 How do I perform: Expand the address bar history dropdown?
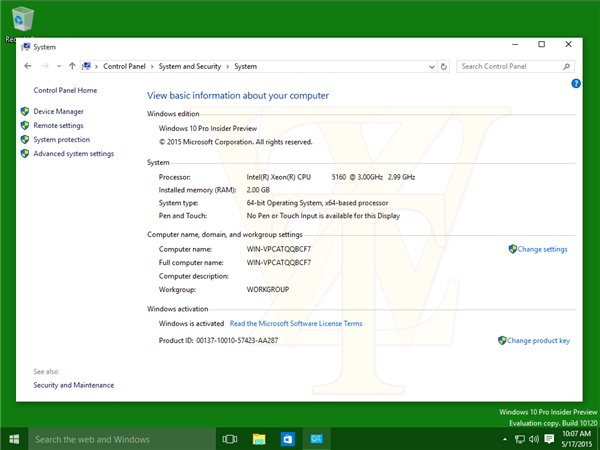[x=431, y=66]
